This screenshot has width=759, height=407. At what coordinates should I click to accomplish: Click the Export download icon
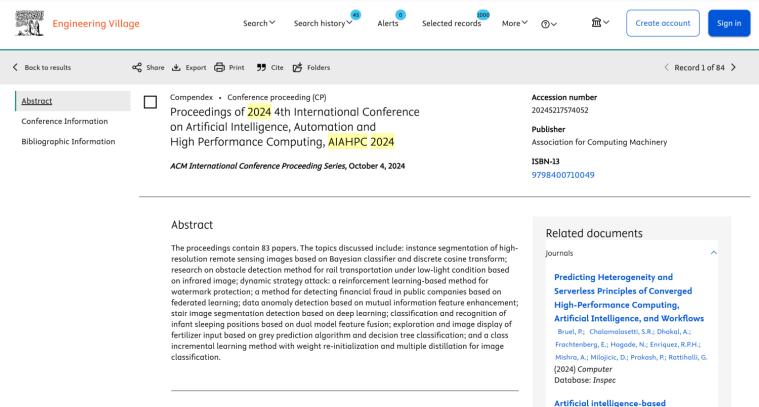click(176, 67)
